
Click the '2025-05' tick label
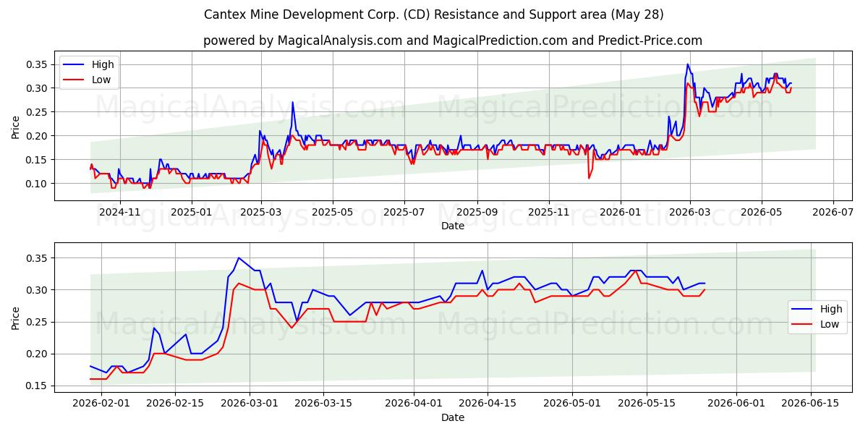[x=332, y=212]
